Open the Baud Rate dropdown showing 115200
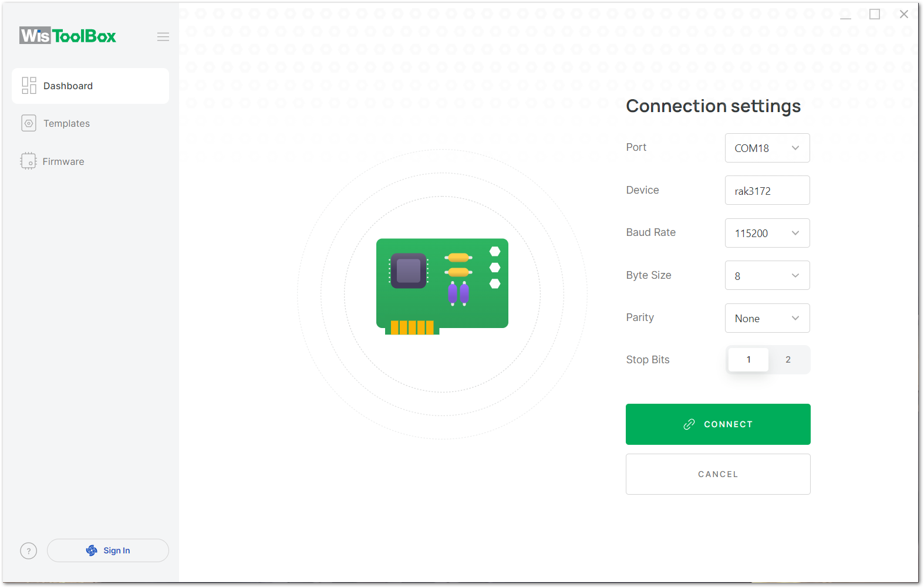 pyautogui.click(x=767, y=233)
